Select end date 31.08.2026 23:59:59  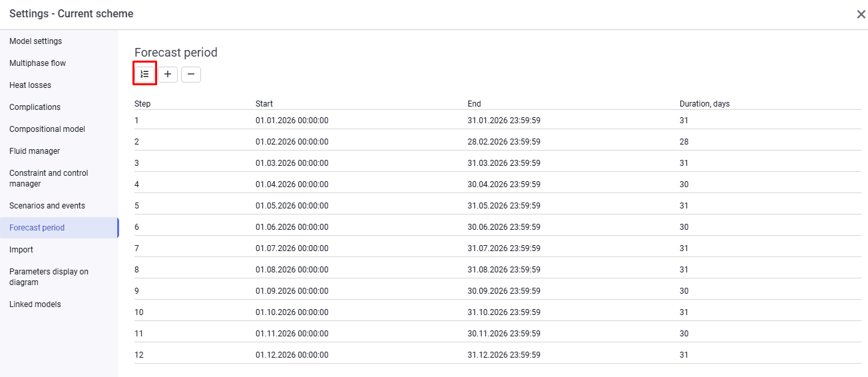[x=504, y=270]
